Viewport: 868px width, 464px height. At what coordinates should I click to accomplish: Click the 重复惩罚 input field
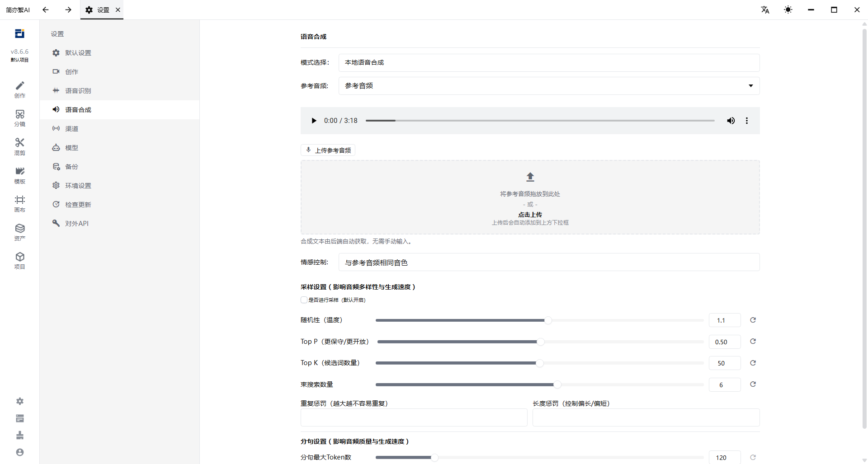(414, 417)
